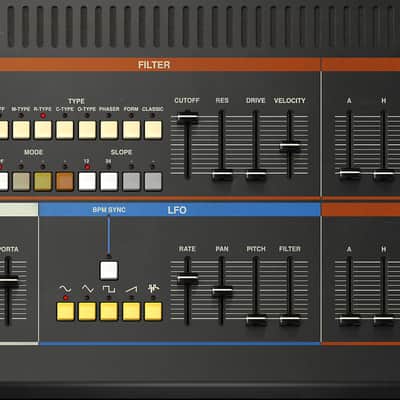This screenshot has width=400, height=400.
Task: Click the LFO PITCH slider handle
Action: 256,320
